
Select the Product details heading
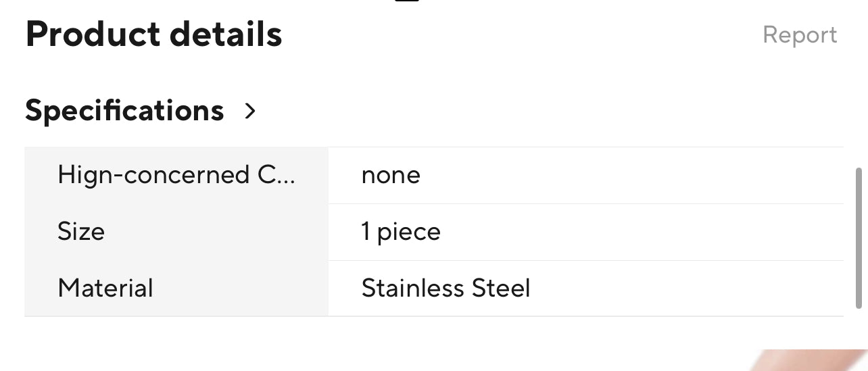click(153, 34)
